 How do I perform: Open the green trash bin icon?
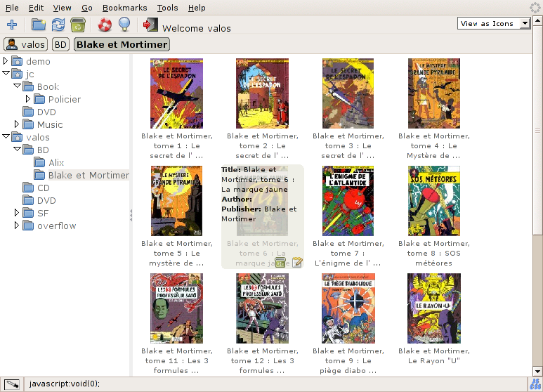pos(77,25)
